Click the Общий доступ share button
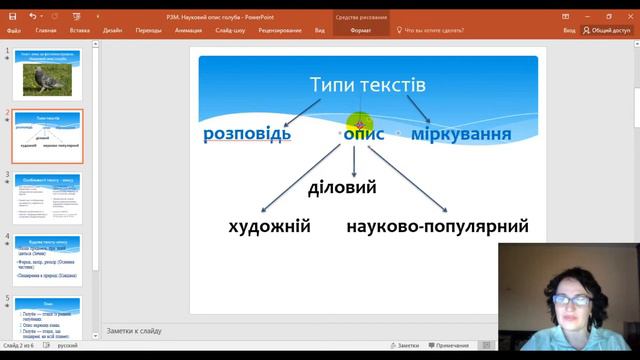This screenshot has width=640, height=360. pos(607,30)
